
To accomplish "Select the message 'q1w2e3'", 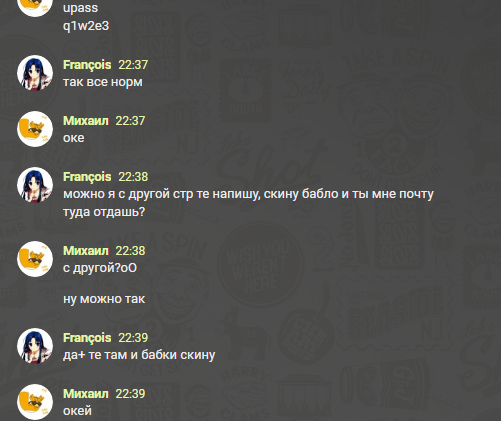I will 86,26.
